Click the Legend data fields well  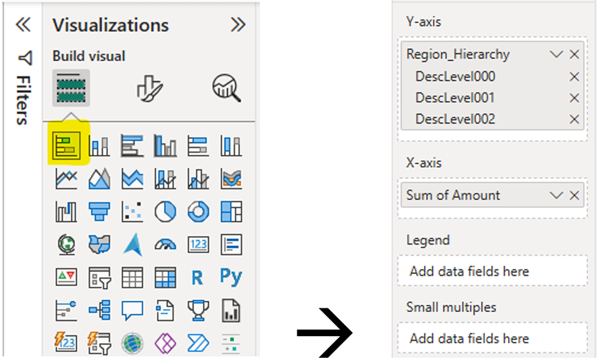click(x=492, y=271)
